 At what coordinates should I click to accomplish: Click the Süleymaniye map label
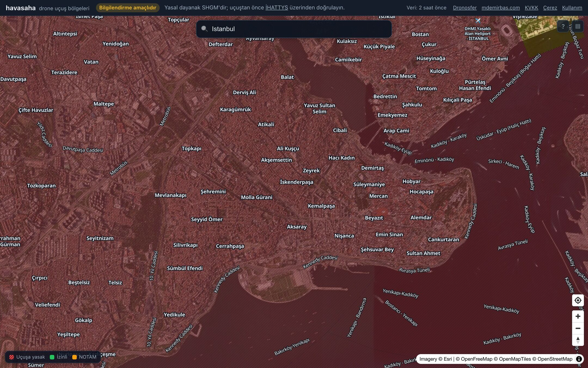(x=369, y=185)
